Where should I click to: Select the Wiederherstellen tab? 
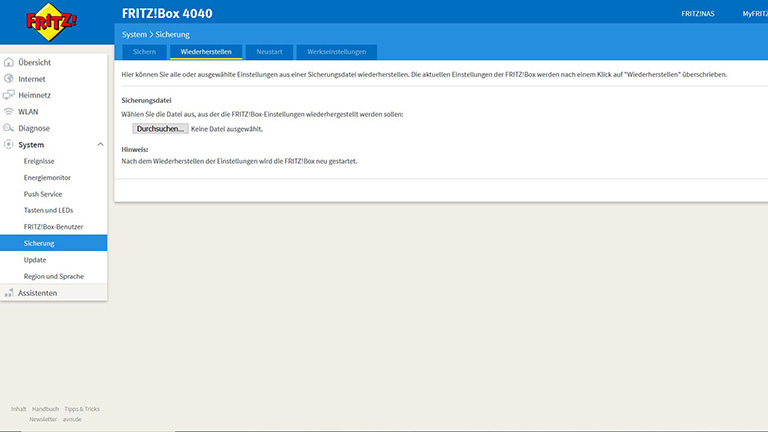(x=206, y=52)
